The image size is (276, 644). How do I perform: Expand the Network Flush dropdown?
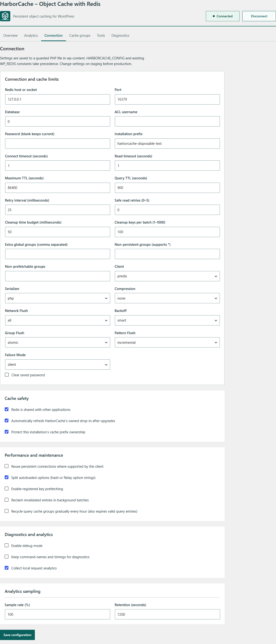[58, 320]
